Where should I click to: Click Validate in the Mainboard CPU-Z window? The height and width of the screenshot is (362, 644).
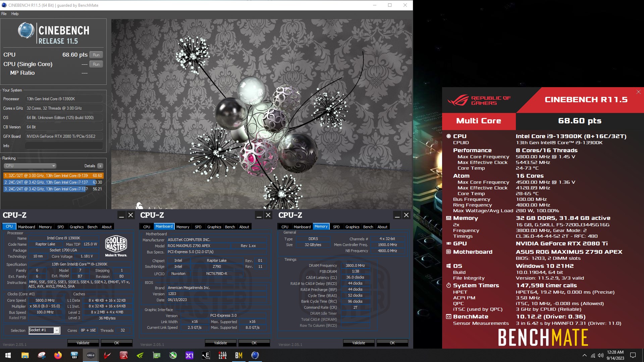[221, 343]
